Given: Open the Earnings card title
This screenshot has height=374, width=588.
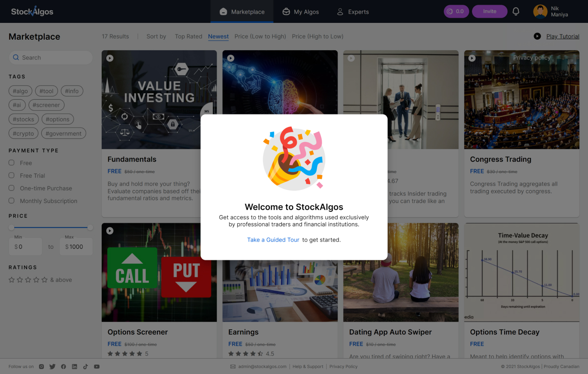Looking at the screenshot, I should 244,332.
